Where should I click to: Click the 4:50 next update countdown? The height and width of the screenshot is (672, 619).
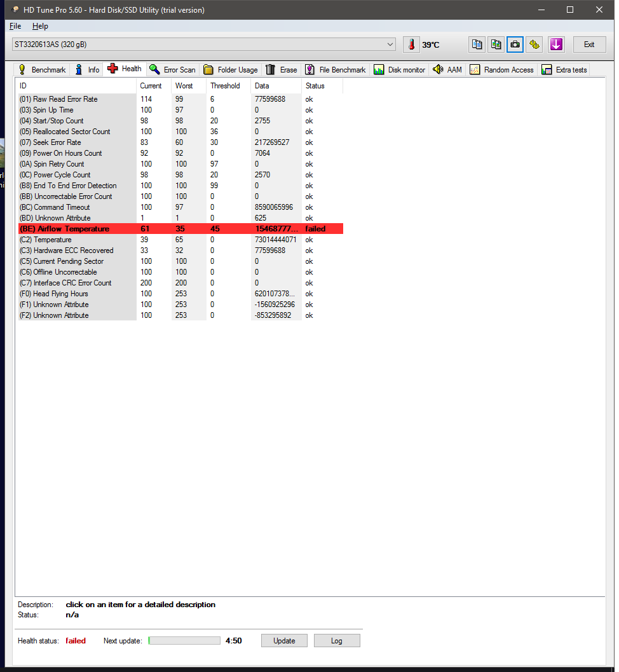tap(233, 641)
